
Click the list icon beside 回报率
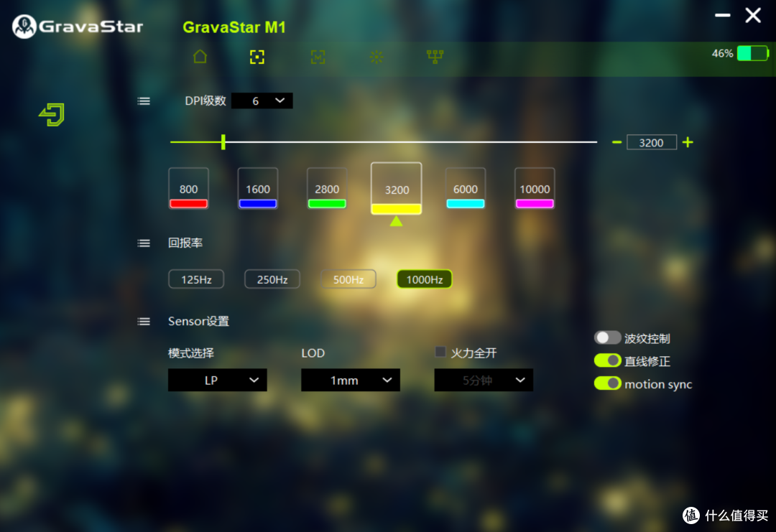pos(144,243)
